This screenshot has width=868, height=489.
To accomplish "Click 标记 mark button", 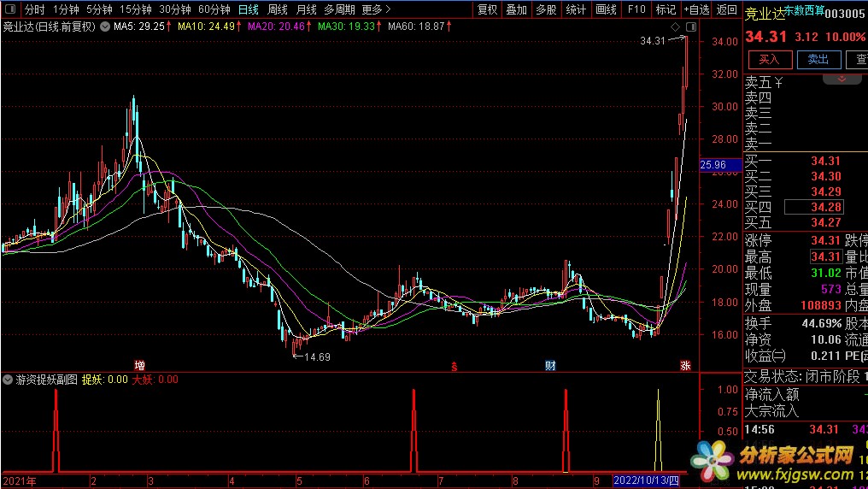I will point(666,9).
